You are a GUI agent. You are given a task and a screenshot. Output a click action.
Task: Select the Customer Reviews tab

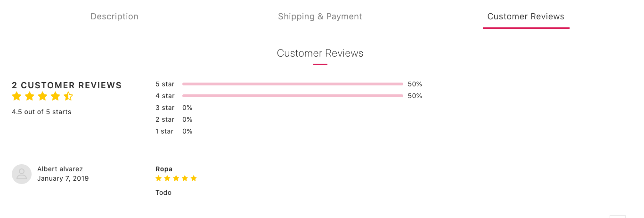526,17
